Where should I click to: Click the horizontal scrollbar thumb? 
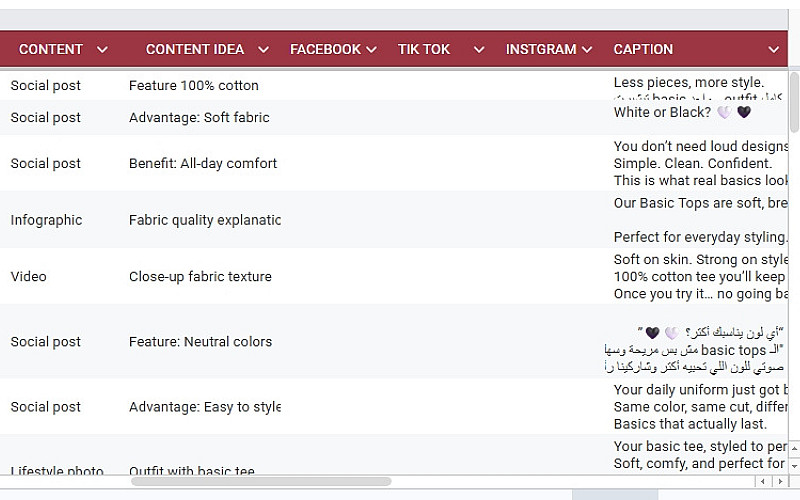(260, 482)
